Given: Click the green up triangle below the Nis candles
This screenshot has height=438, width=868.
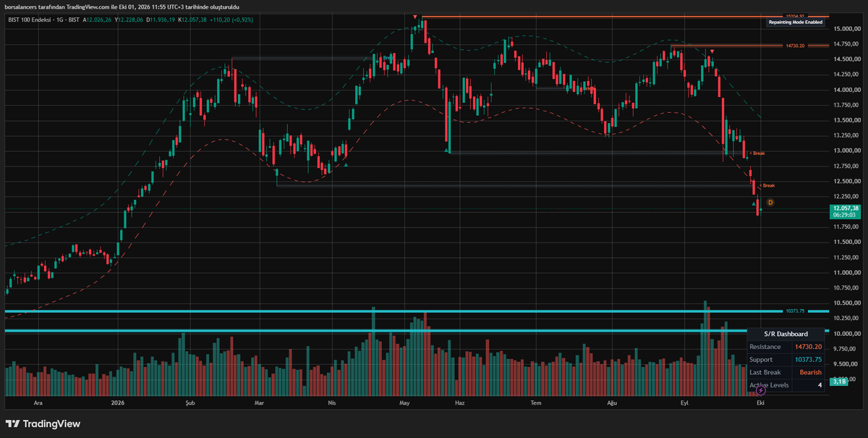Looking at the screenshot, I should [346, 164].
